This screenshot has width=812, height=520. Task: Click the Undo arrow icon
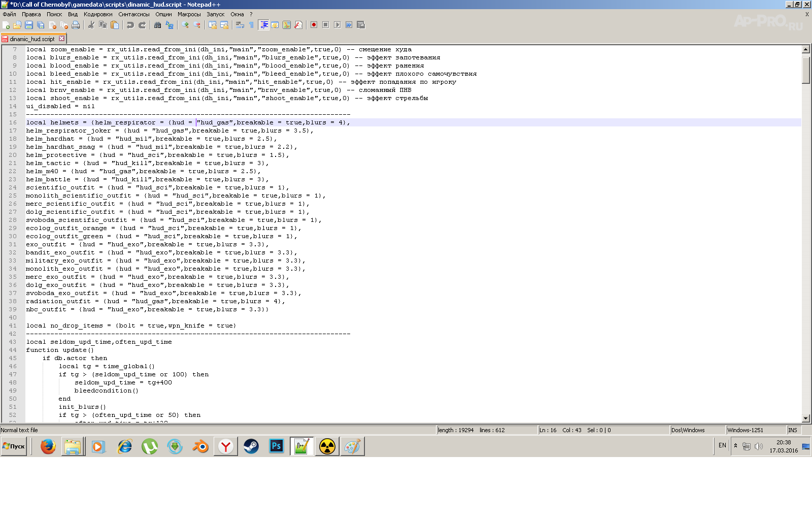coord(130,25)
